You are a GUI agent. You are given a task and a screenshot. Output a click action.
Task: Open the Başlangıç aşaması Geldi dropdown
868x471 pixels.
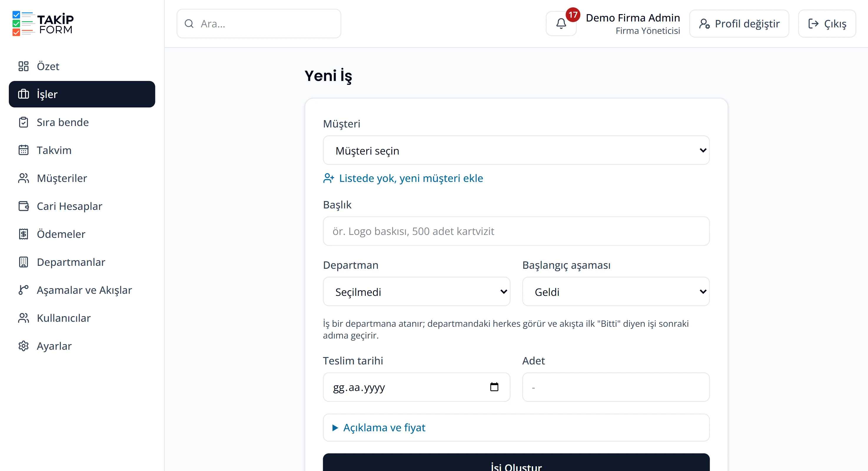tap(616, 292)
